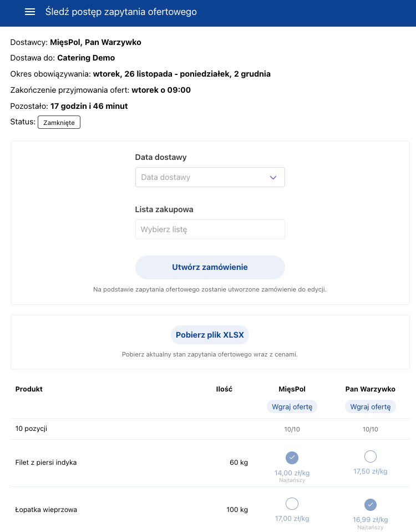This screenshot has width=416, height=532.
Task: Click the 14,00 zł/kg price for turkey
Action: click(292, 473)
